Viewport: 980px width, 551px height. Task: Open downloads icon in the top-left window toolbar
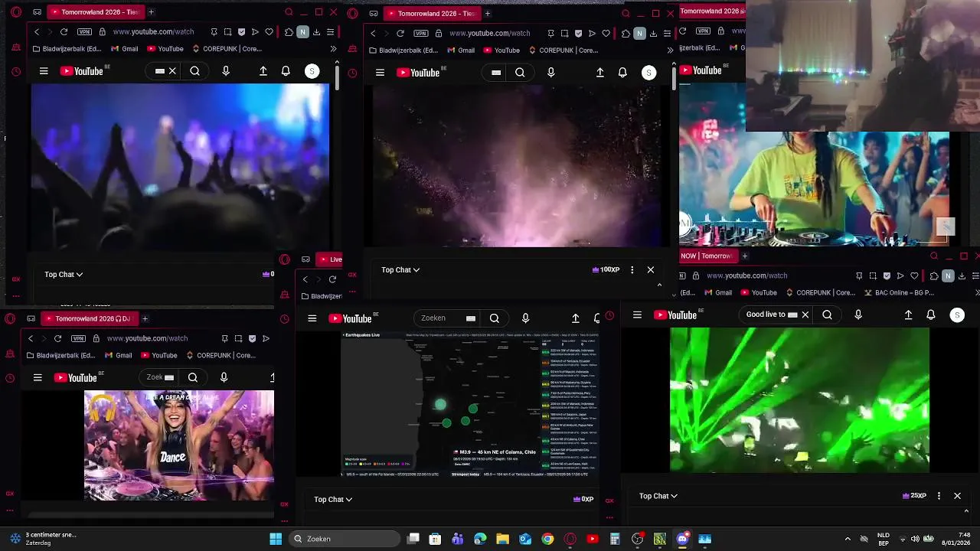pyautogui.click(x=316, y=32)
